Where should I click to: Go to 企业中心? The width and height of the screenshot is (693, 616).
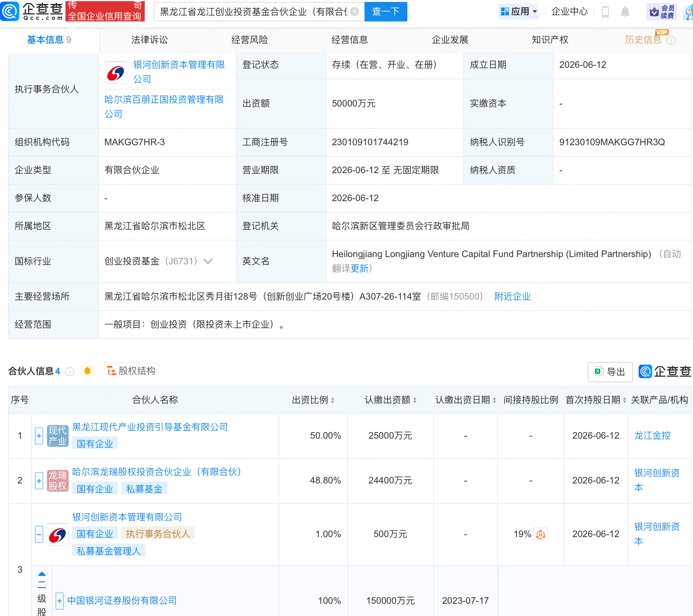click(x=569, y=11)
